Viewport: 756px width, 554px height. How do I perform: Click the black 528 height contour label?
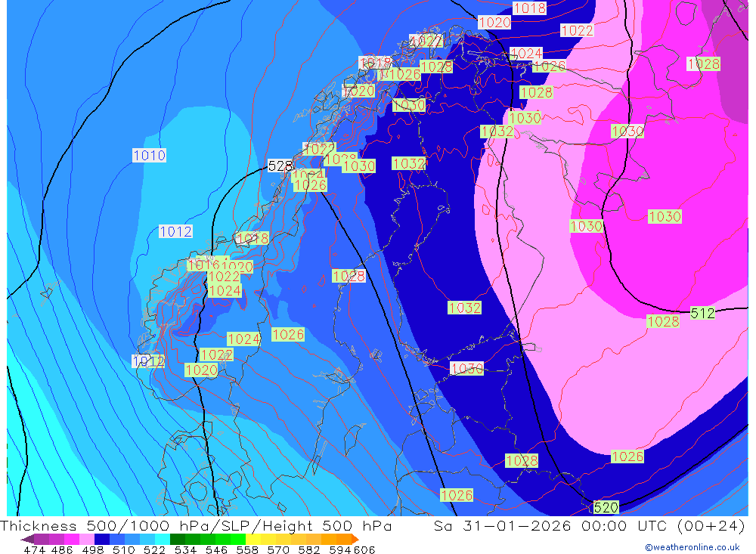tap(280, 166)
